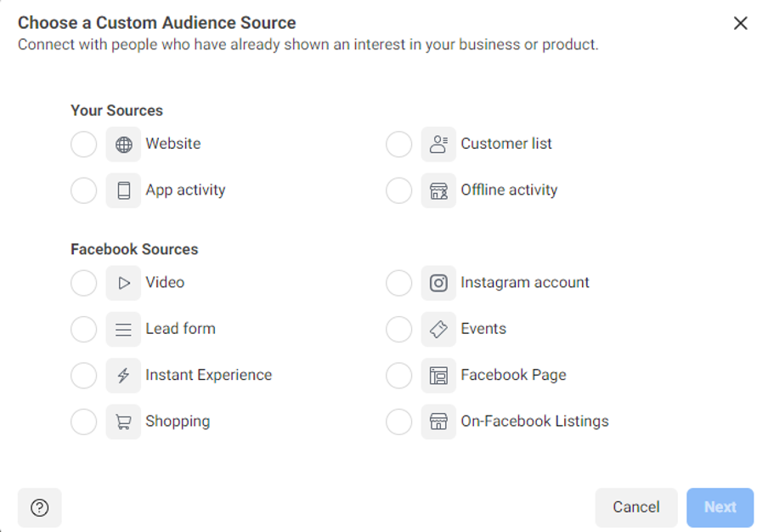Click the Instagram account icon
Image resolution: width=768 pixels, height=532 pixels.
438,282
